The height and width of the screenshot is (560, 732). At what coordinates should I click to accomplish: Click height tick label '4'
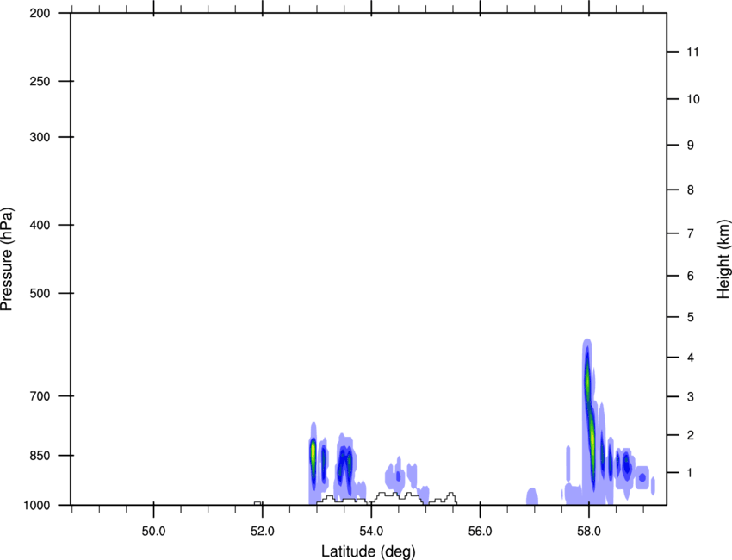[691, 358]
